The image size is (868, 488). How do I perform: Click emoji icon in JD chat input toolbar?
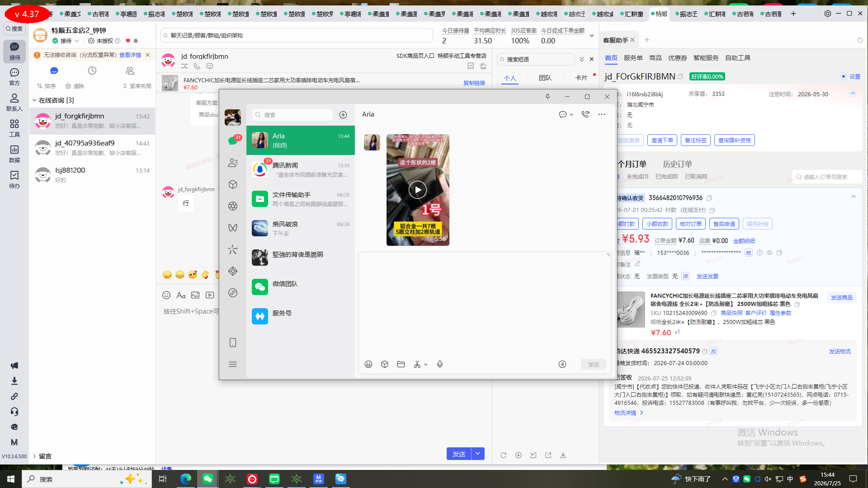[166, 295]
